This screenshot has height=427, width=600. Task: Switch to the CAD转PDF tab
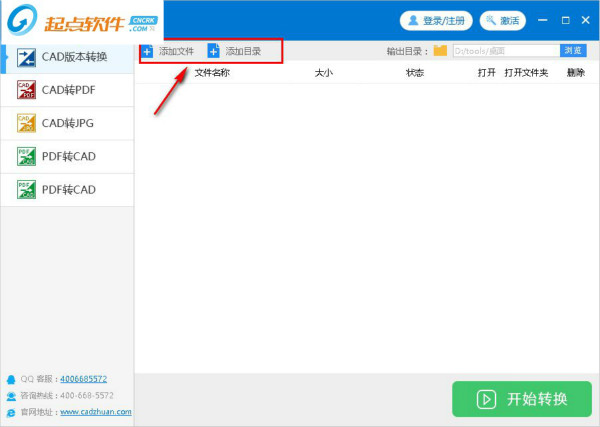click(x=67, y=90)
